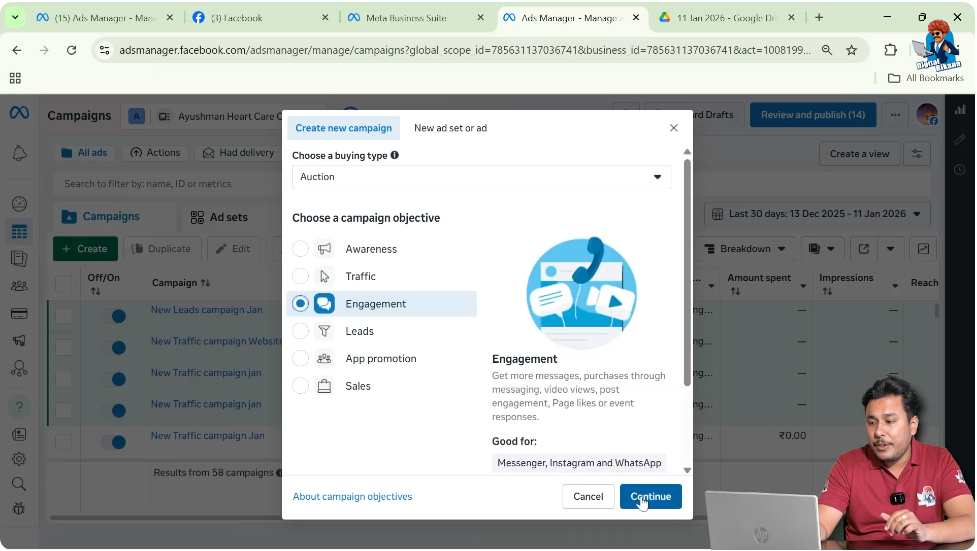The height and width of the screenshot is (551, 977).
Task: Open About campaign objectives link
Action: (353, 497)
